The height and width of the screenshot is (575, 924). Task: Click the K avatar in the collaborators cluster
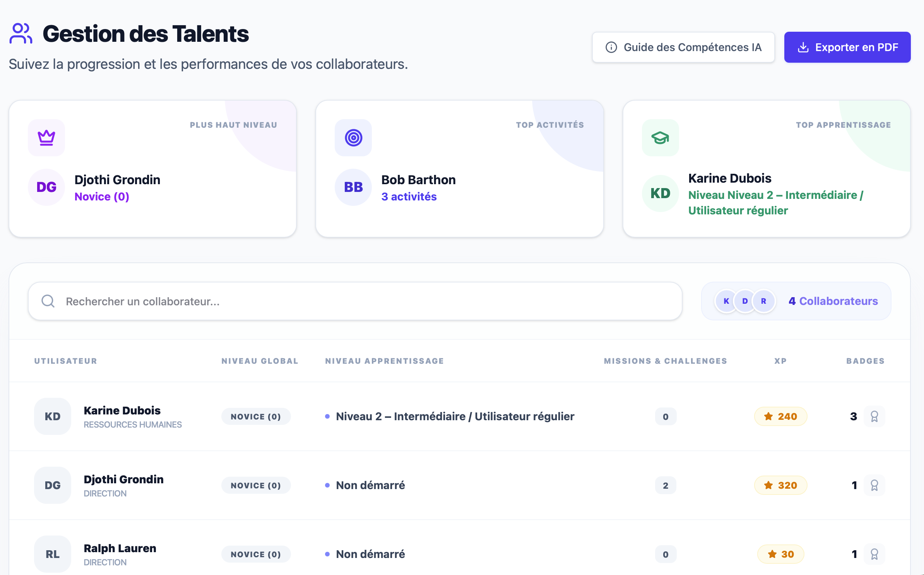pos(726,301)
